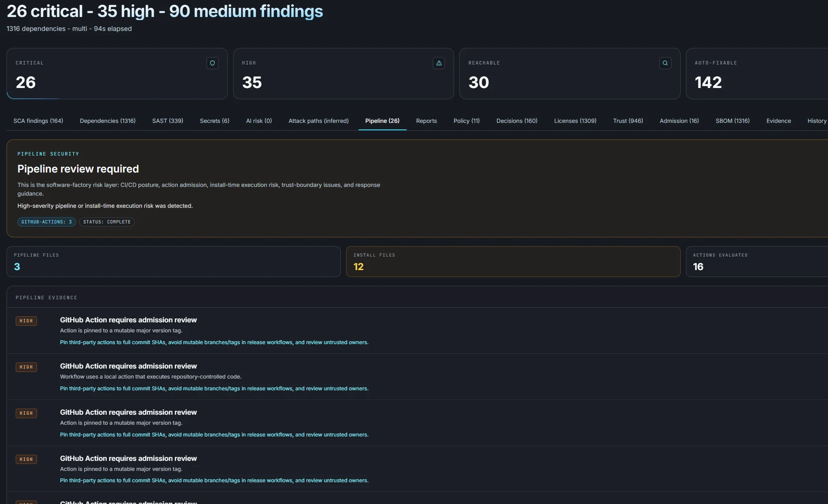Image resolution: width=828 pixels, height=504 pixels.
Task: Click 'High-severity pipeline or install-time execution risk' text
Action: (105, 206)
